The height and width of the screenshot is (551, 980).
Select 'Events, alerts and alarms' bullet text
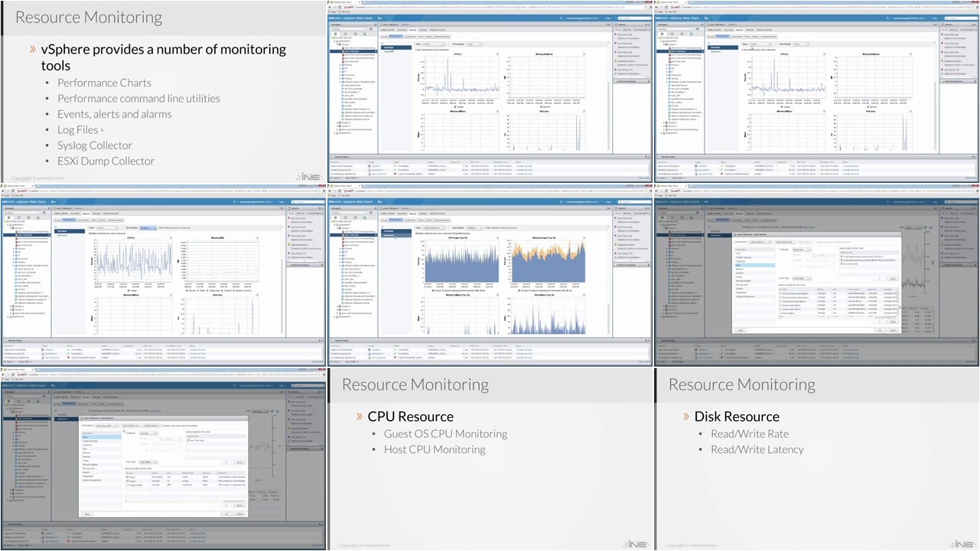(x=115, y=114)
